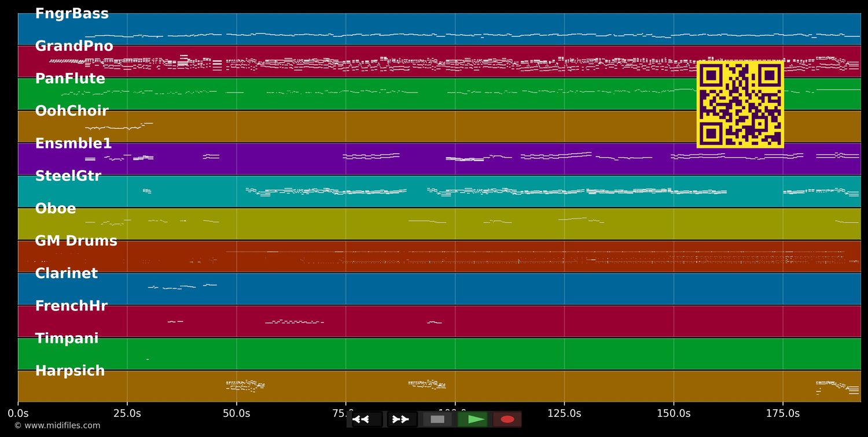Select the Ensmble1 track label
This screenshot has width=868, height=437.
[x=73, y=143]
